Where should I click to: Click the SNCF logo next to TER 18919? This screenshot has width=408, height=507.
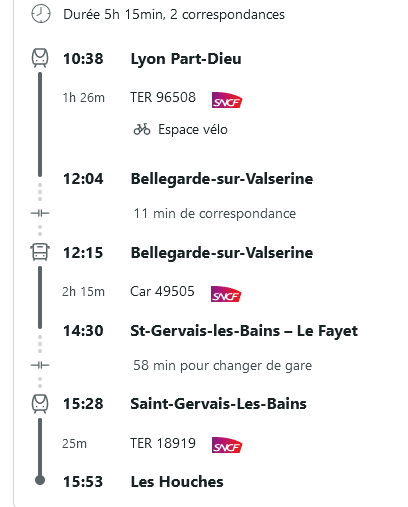[227, 445]
